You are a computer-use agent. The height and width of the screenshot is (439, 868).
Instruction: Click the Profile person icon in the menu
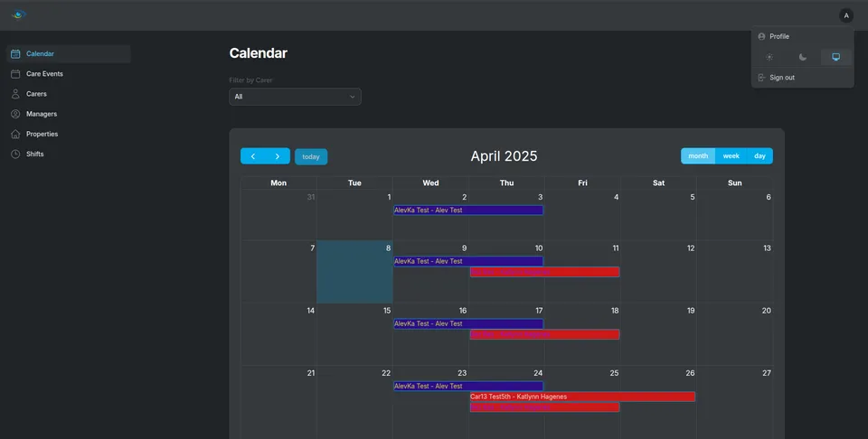[x=761, y=36]
